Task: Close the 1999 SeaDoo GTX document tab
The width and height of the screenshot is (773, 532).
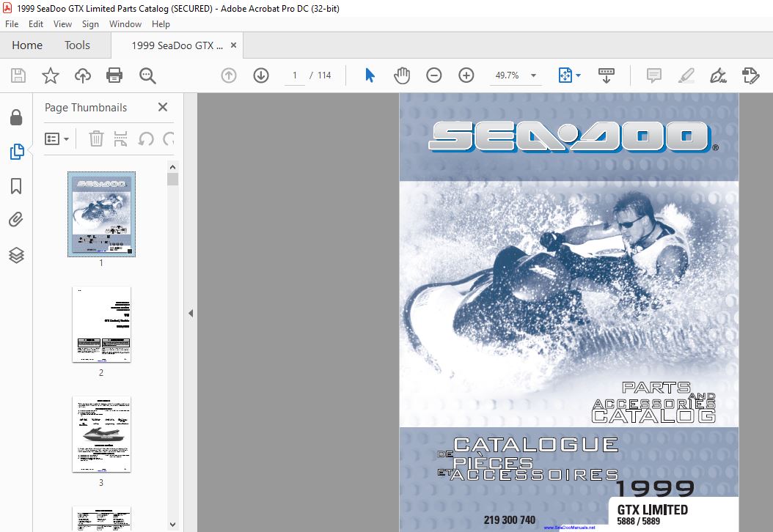Action: 234,45
